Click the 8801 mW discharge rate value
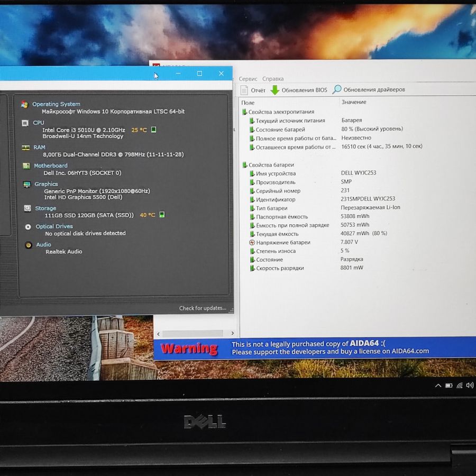 tap(352, 268)
